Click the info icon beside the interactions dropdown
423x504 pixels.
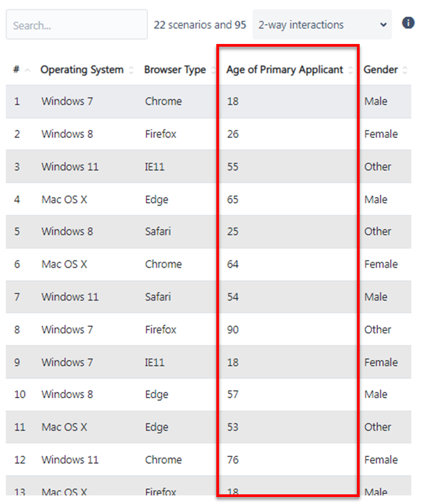tap(408, 23)
